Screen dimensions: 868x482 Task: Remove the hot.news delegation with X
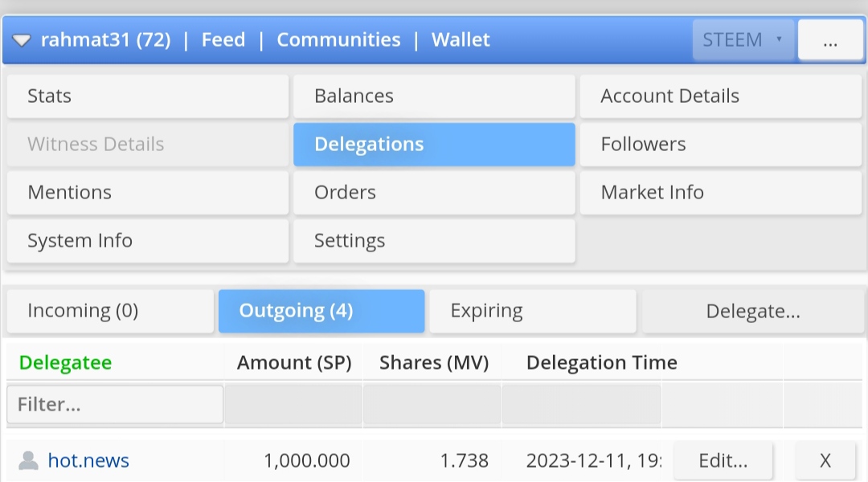click(x=825, y=461)
